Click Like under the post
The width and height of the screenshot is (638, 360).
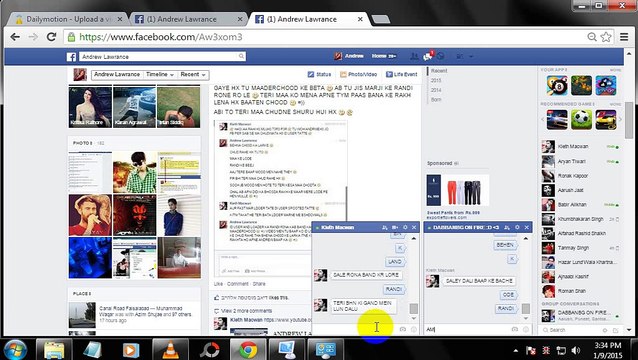(x=218, y=284)
